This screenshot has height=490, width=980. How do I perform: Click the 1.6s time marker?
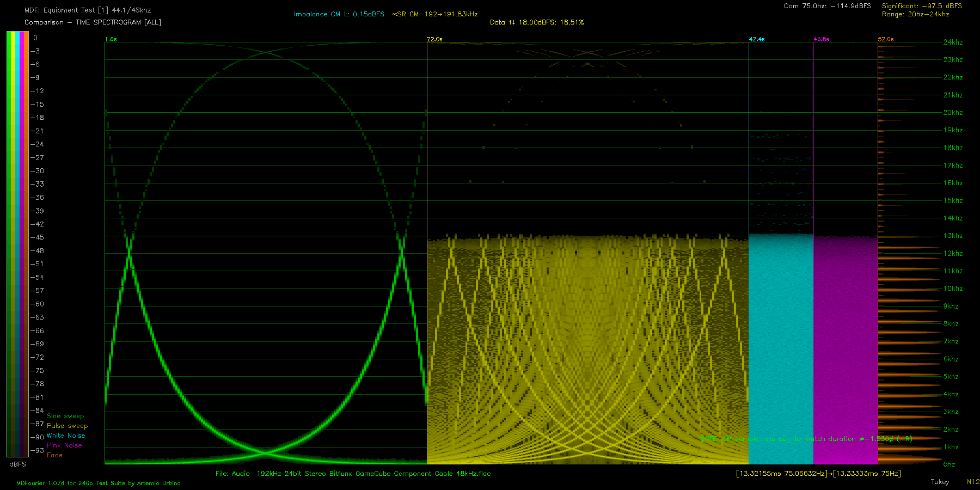[111, 39]
